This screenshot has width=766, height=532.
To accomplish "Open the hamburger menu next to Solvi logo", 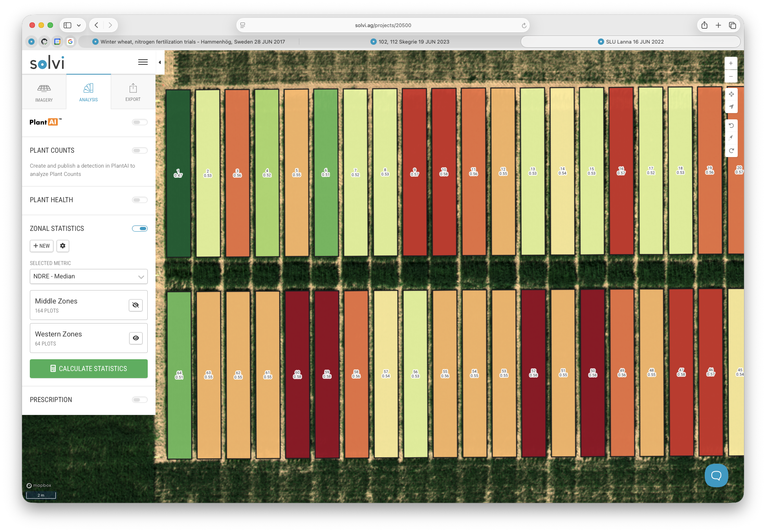I will 143,62.
